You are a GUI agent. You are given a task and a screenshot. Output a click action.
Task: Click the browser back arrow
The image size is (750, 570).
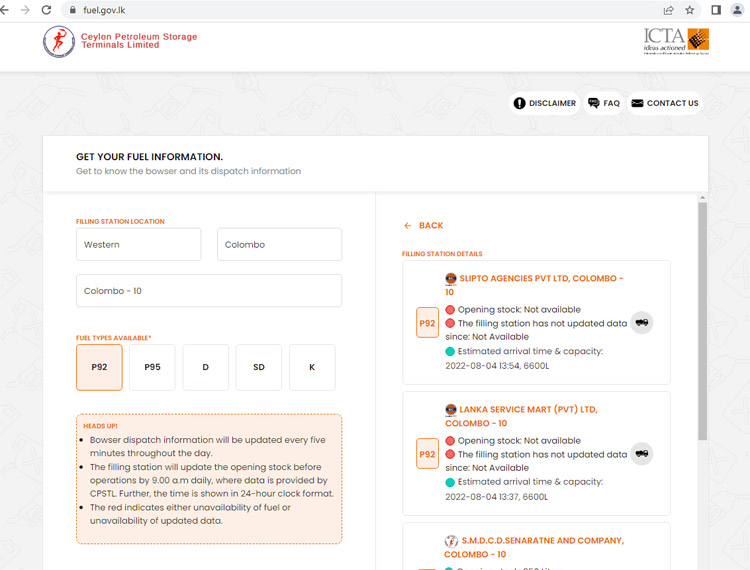4,10
